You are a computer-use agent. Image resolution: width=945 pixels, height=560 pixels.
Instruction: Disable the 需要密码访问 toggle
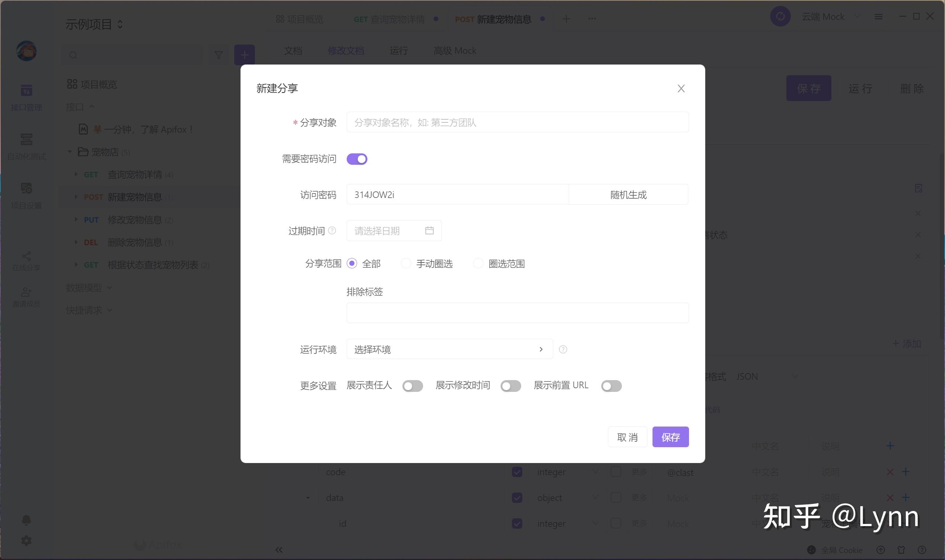point(357,159)
